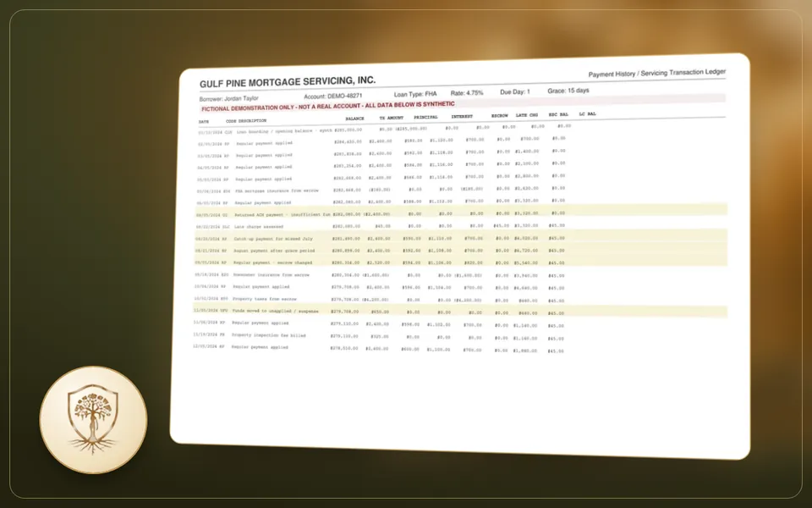Click the '$280,898.00' balance cell

346,251
